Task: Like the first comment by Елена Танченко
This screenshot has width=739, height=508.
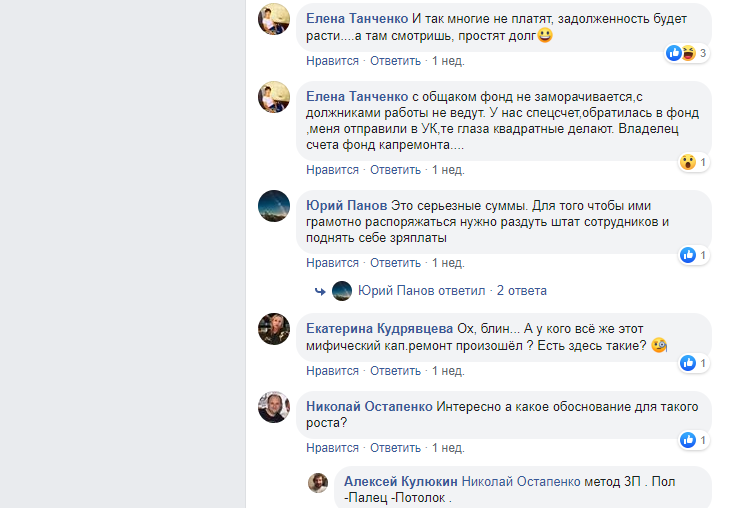Action: tap(332, 61)
